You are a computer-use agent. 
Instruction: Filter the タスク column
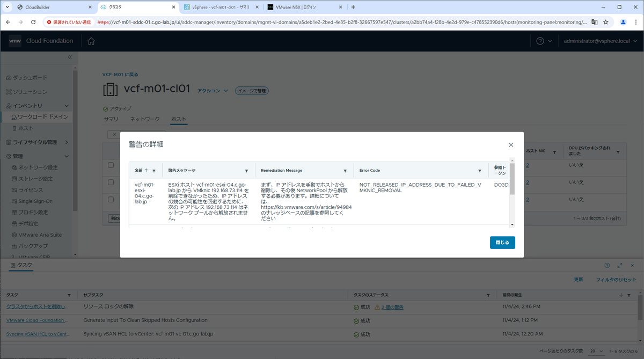click(x=69, y=296)
